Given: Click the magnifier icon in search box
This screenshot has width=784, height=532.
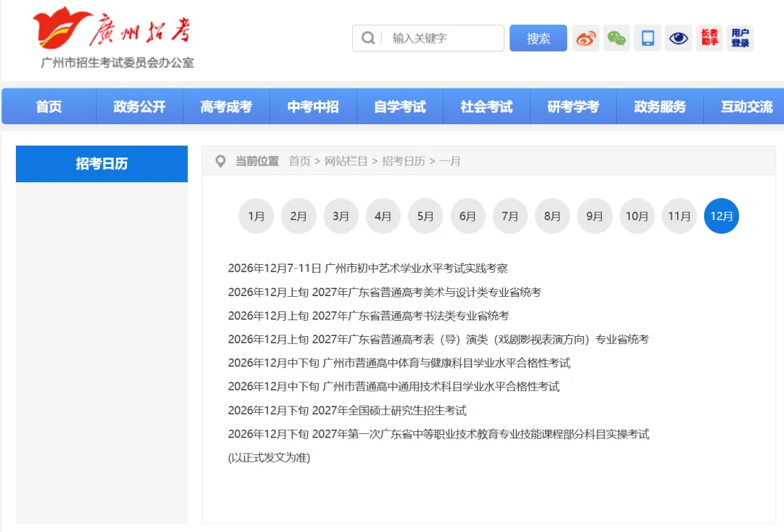Looking at the screenshot, I should click(x=368, y=38).
